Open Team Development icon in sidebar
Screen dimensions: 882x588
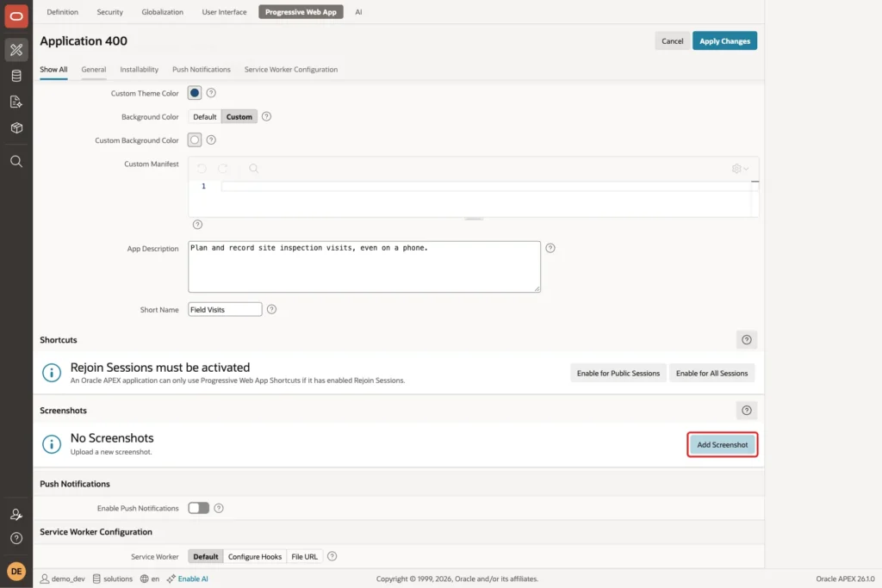point(16,102)
